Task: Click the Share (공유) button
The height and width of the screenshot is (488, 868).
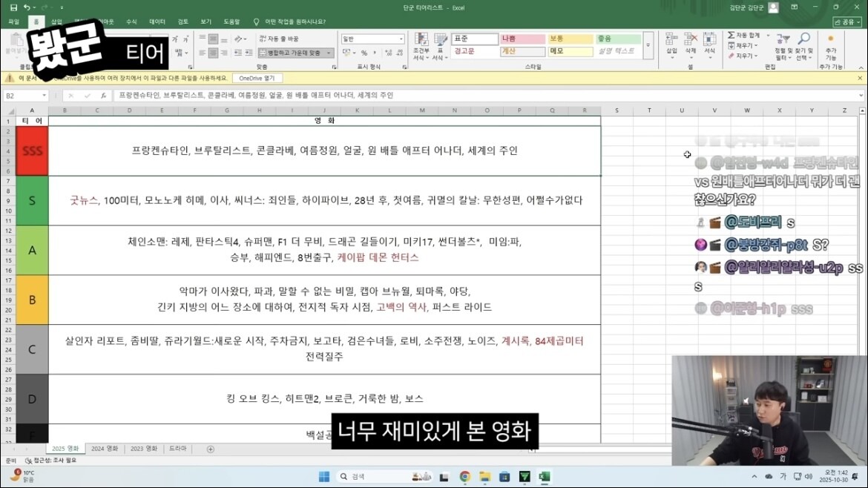Action: [847, 22]
